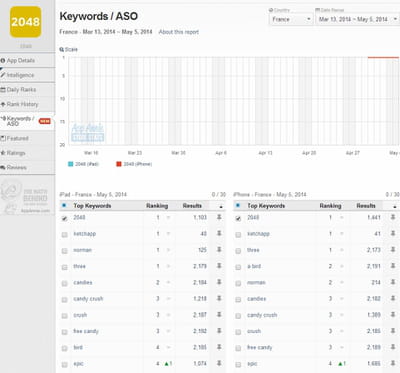
Task: Open the France country dropdown
Action: coord(291,19)
